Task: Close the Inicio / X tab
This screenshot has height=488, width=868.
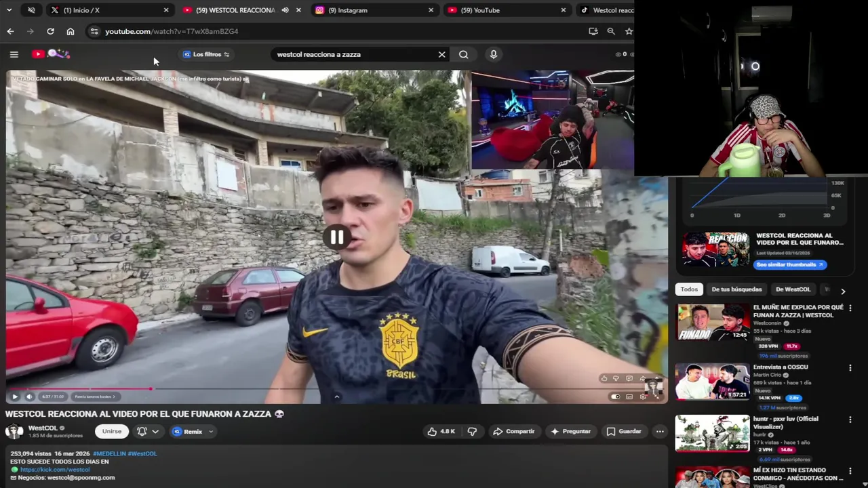Action: 166,10
